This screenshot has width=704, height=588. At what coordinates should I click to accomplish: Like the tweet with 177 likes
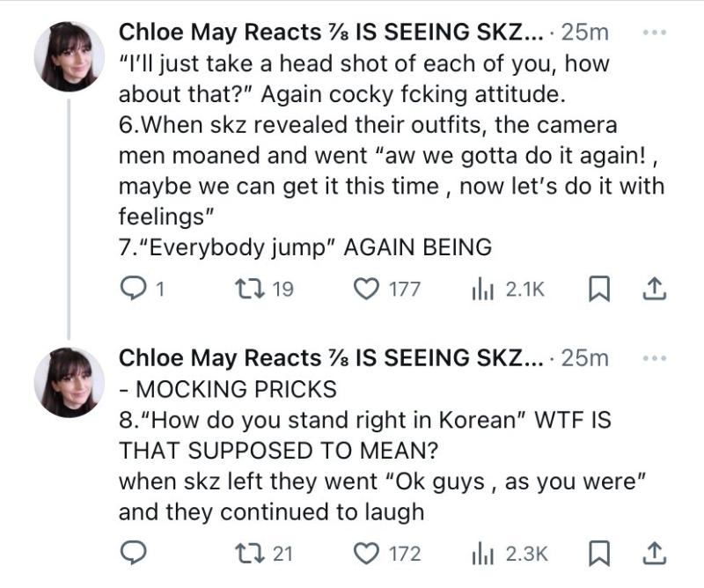(x=365, y=290)
